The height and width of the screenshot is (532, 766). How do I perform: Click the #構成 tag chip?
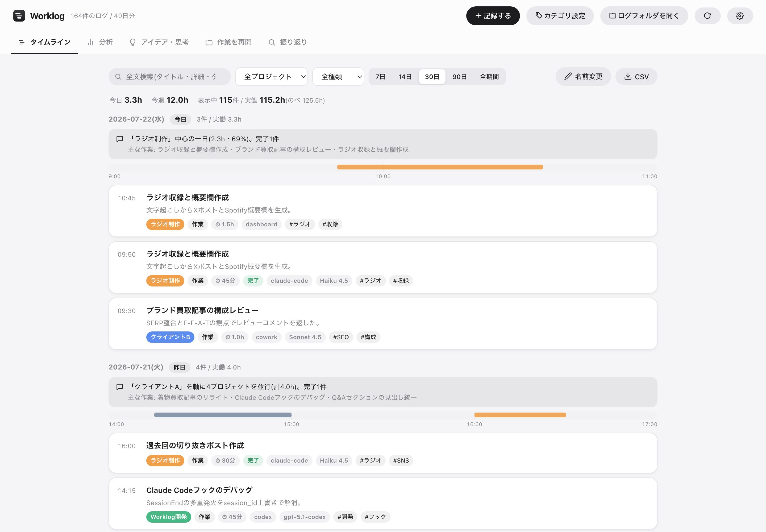[x=368, y=337]
